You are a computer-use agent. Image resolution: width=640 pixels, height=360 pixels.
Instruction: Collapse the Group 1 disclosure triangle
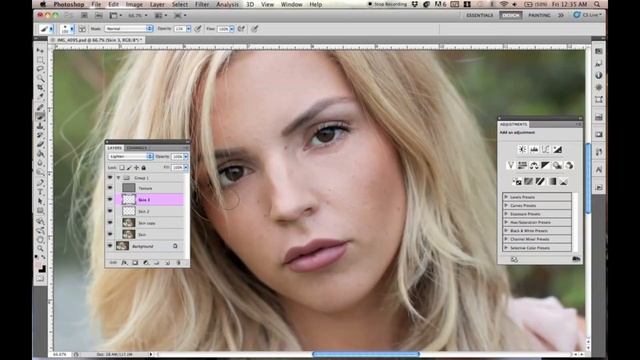coord(118,178)
